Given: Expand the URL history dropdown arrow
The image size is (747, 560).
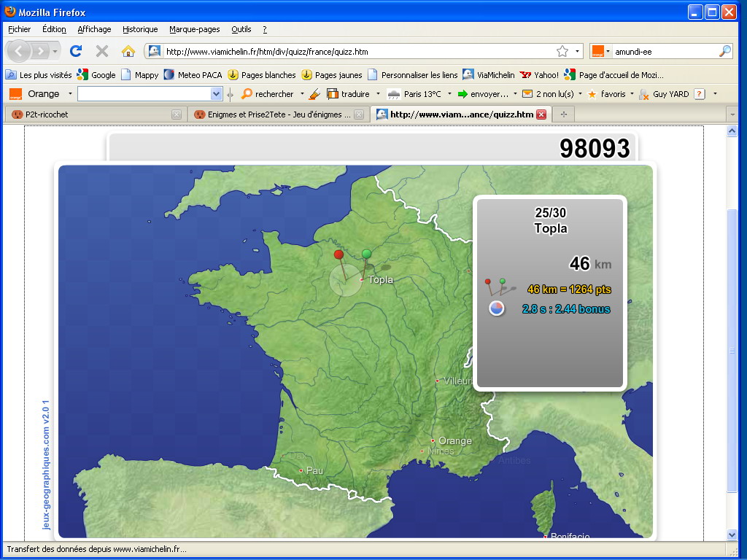Looking at the screenshot, I should (578, 51).
